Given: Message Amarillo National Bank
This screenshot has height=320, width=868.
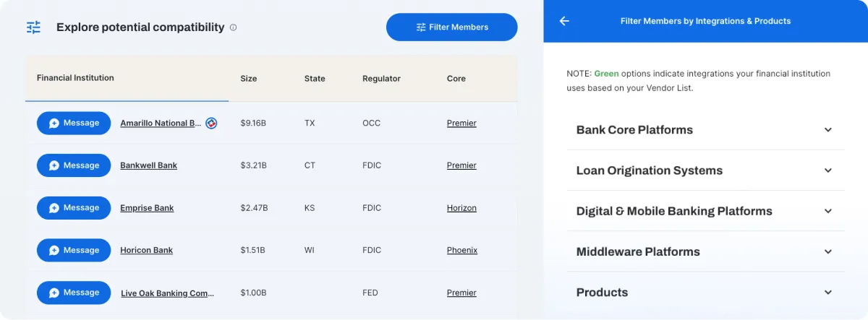Looking at the screenshot, I should 74,124.
